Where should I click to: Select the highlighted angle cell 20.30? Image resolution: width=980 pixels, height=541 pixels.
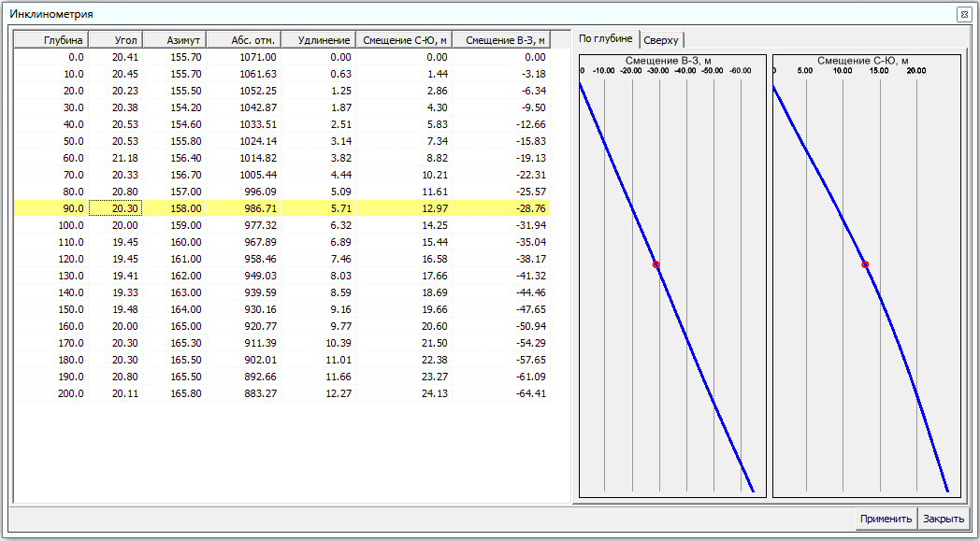pyautogui.click(x=116, y=208)
